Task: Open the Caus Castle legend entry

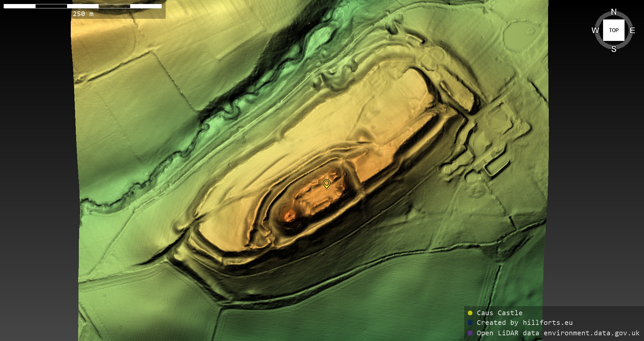Action: coord(499,313)
